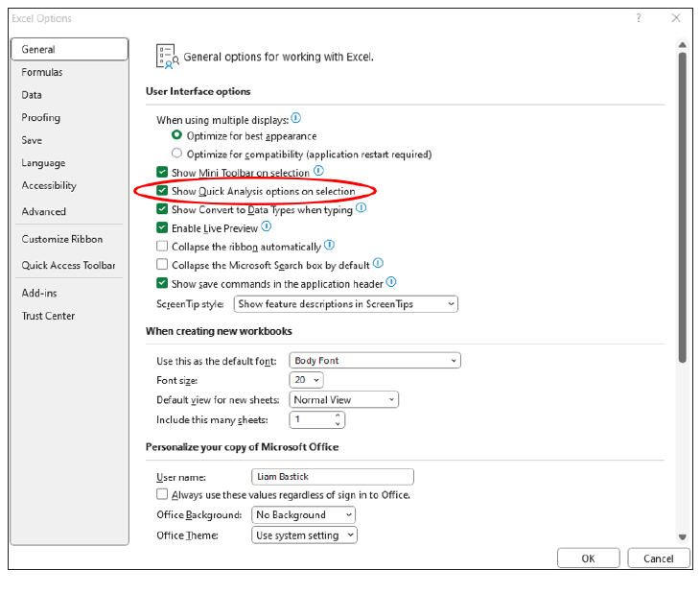Click info icon beside Collapse Microsoft Search box
The image size is (700, 594).
click(378, 264)
